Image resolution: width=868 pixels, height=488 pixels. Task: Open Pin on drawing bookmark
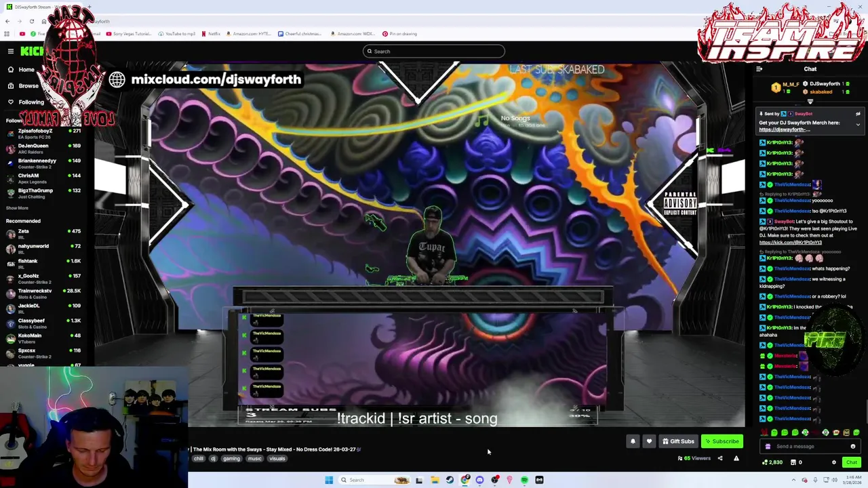point(399,34)
